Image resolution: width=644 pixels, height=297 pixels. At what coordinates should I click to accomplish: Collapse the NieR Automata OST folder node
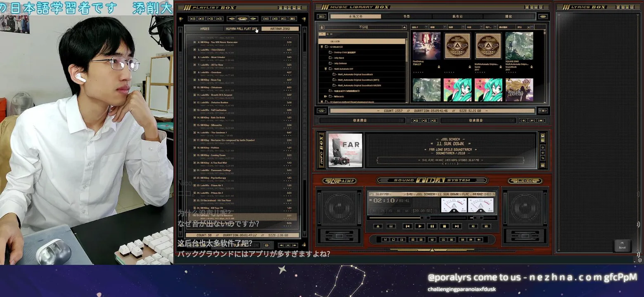pos(326,69)
